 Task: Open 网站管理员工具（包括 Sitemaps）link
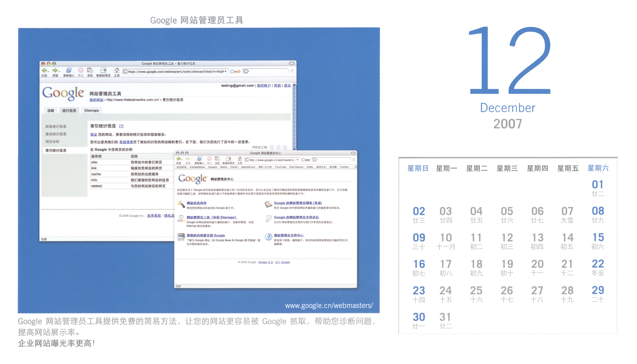point(212,217)
